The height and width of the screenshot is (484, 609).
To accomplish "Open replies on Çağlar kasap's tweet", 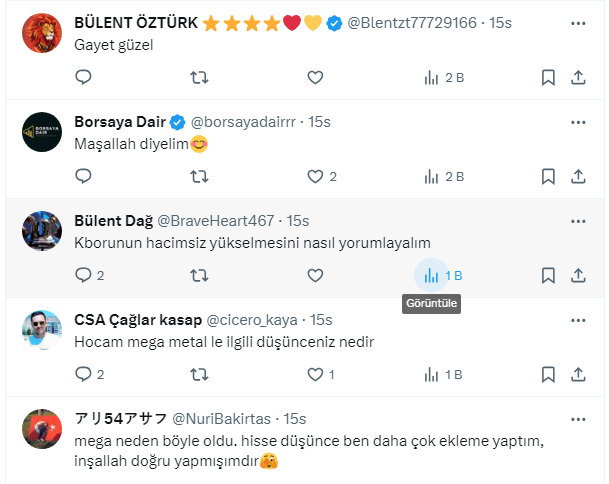I will 84,374.
